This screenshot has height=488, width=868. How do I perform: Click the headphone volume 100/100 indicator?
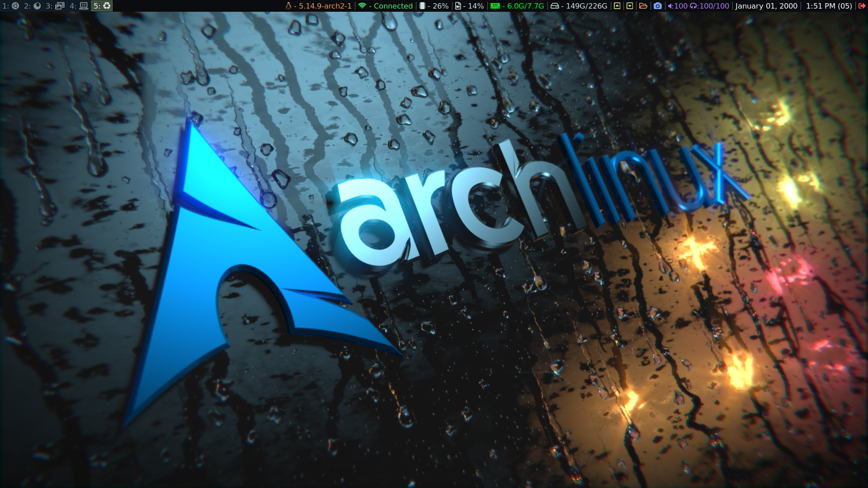[710, 6]
